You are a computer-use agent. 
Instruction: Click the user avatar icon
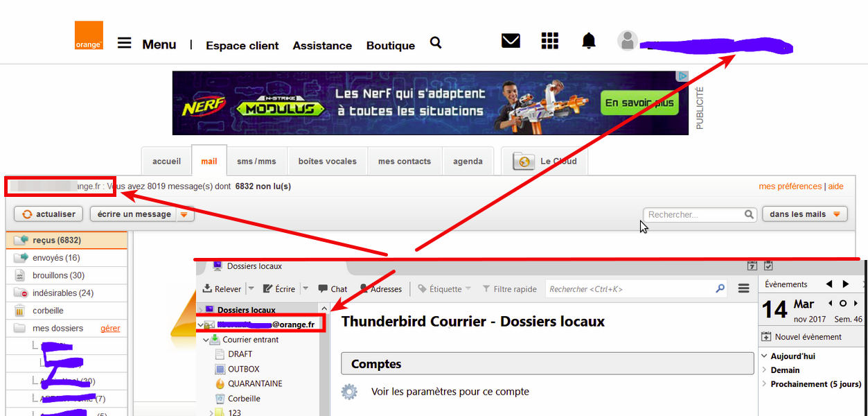628,41
